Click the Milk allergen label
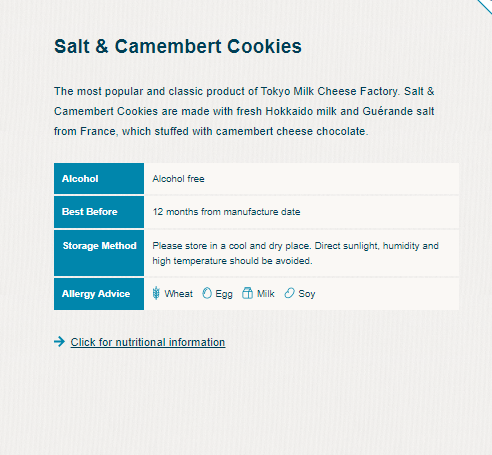492x455 pixels. tap(266, 294)
